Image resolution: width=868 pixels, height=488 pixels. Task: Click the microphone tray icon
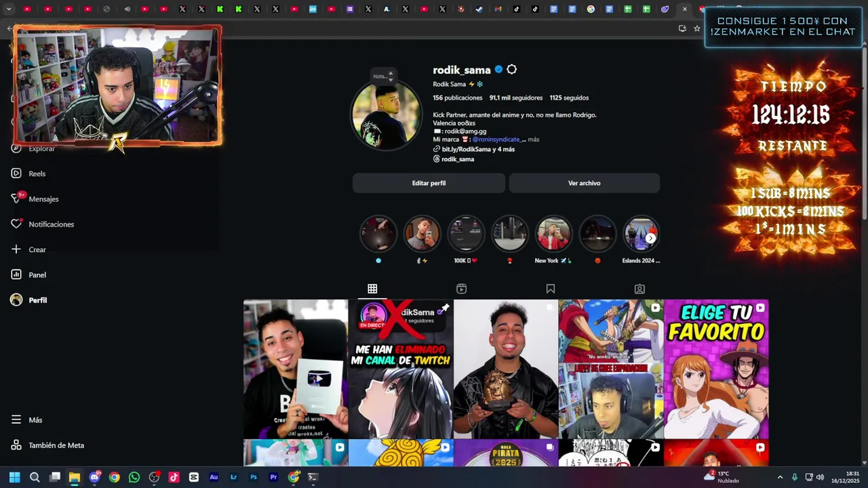pyautogui.click(x=795, y=477)
